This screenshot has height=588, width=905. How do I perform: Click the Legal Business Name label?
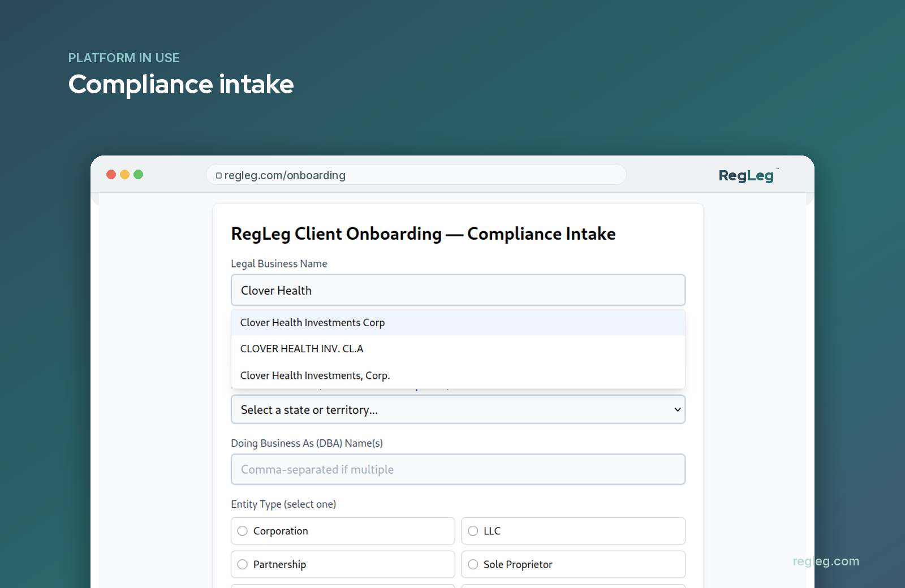point(279,263)
